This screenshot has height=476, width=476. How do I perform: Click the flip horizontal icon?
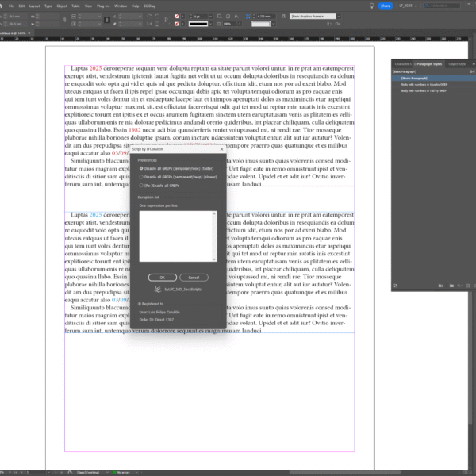149,24
